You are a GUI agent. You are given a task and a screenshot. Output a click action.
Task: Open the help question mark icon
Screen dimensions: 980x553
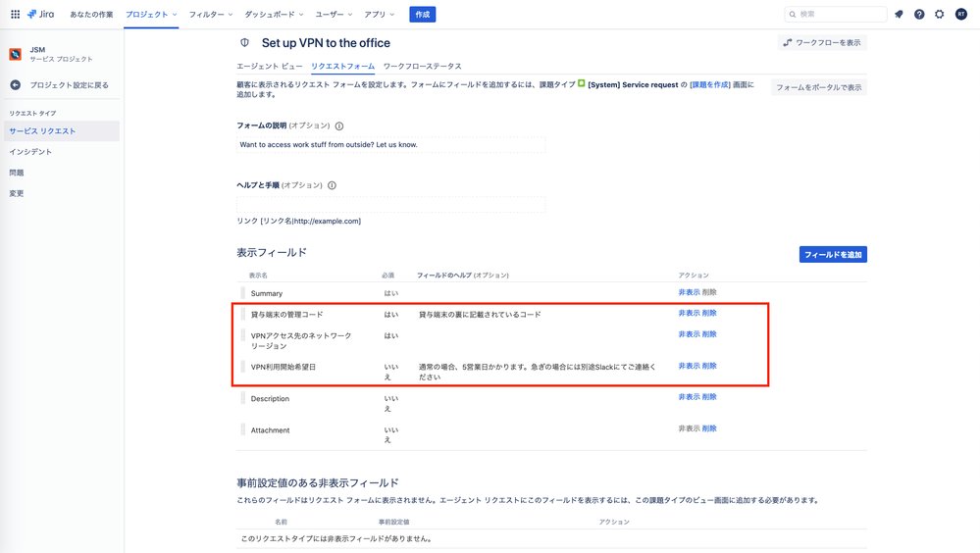(x=919, y=14)
